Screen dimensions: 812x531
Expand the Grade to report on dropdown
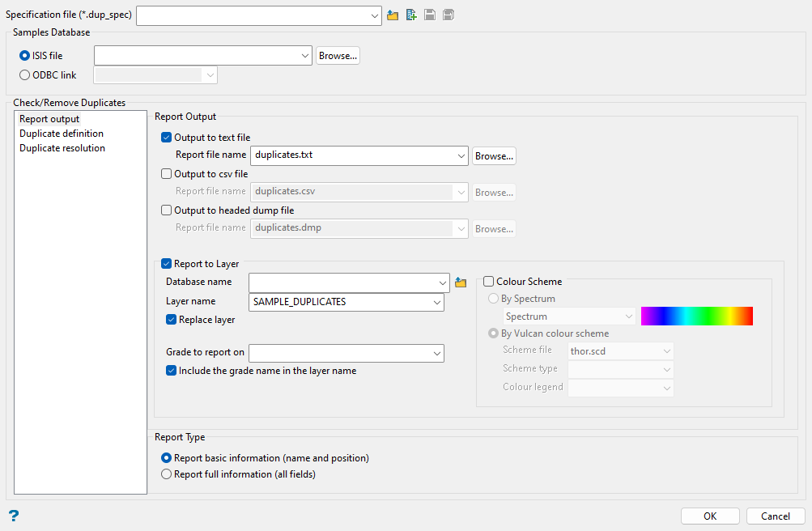437,353
